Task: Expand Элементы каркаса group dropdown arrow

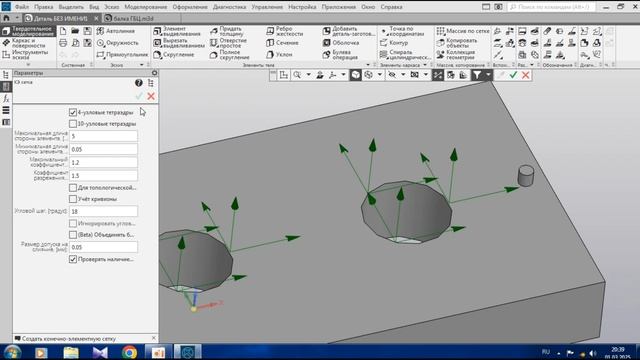Action: 425,65
